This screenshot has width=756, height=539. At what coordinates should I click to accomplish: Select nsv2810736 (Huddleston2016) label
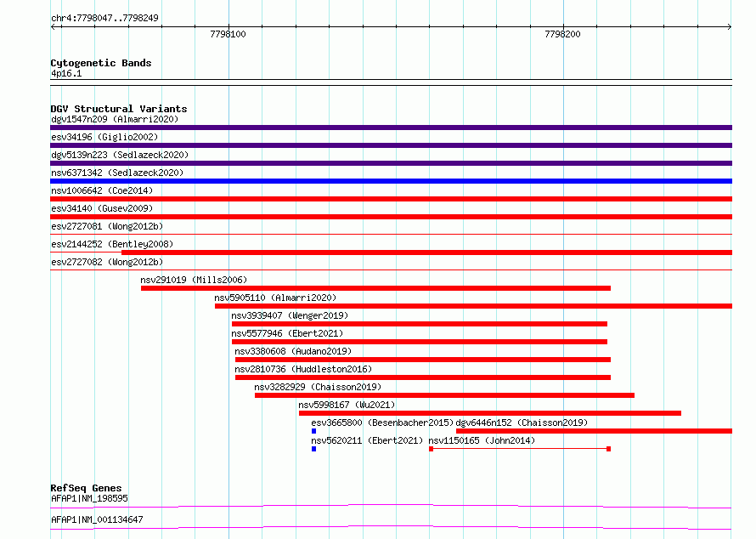pyautogui.click(x=303, y=369)
